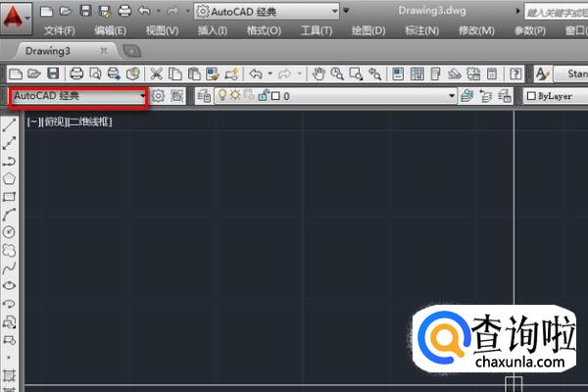Click Make Object's Layer Current icon
Screen dimensions: 588x392
[x=467, y=96]
